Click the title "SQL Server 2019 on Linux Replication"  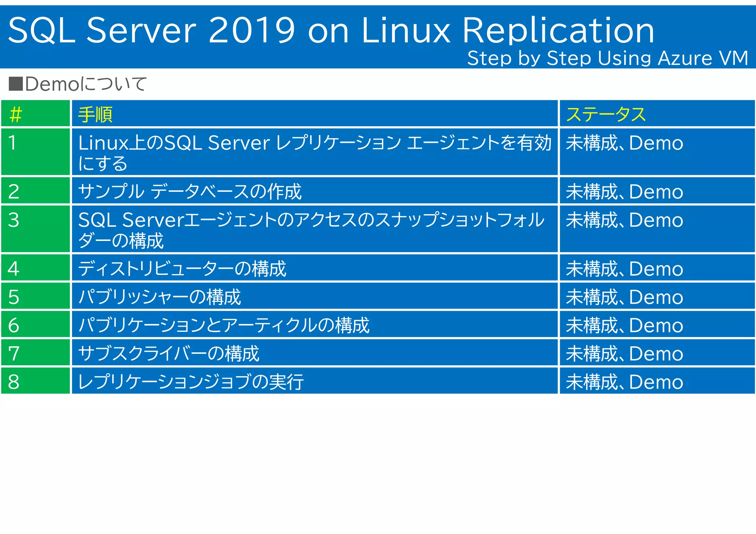[x=331, y=30]
